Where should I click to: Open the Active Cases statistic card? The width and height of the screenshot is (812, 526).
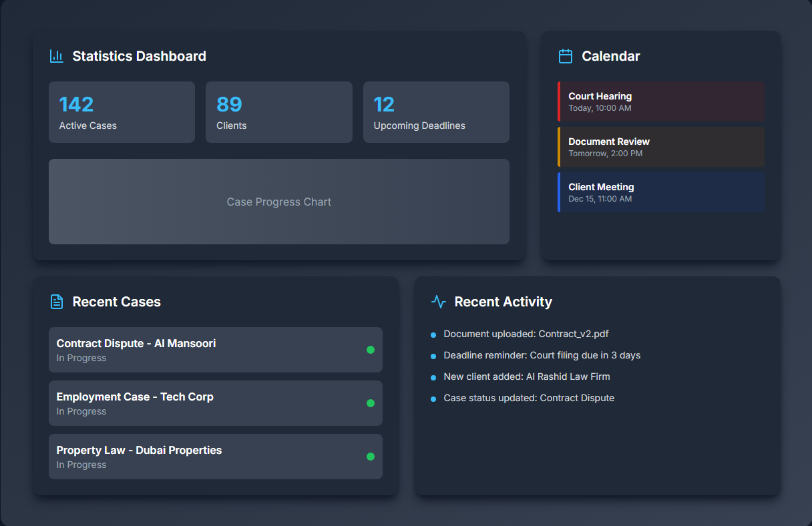(x=122, y=111)
